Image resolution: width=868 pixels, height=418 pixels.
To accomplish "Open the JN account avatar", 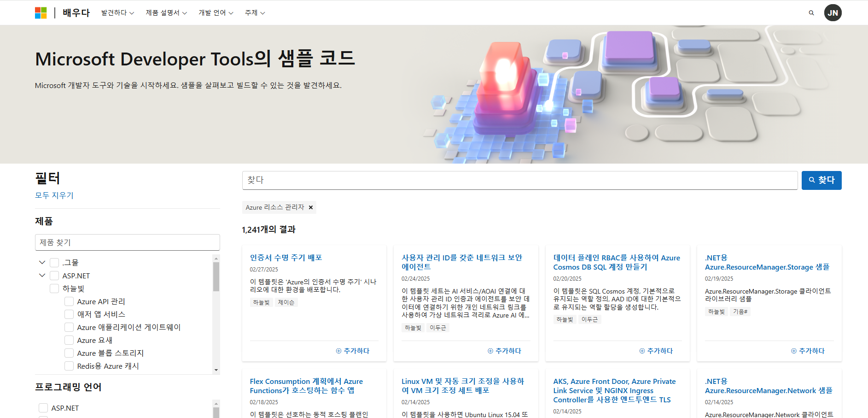I will pos(833,13).
